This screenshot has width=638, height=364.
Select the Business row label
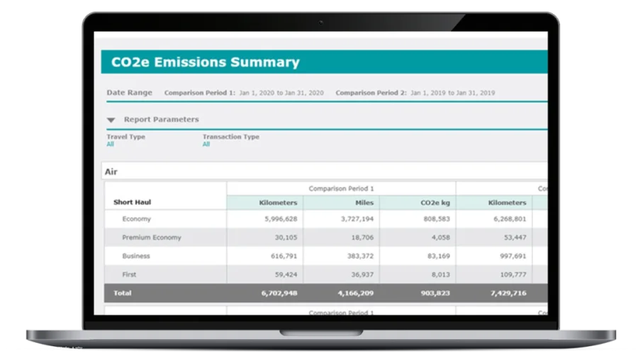[x=136, y=256]
